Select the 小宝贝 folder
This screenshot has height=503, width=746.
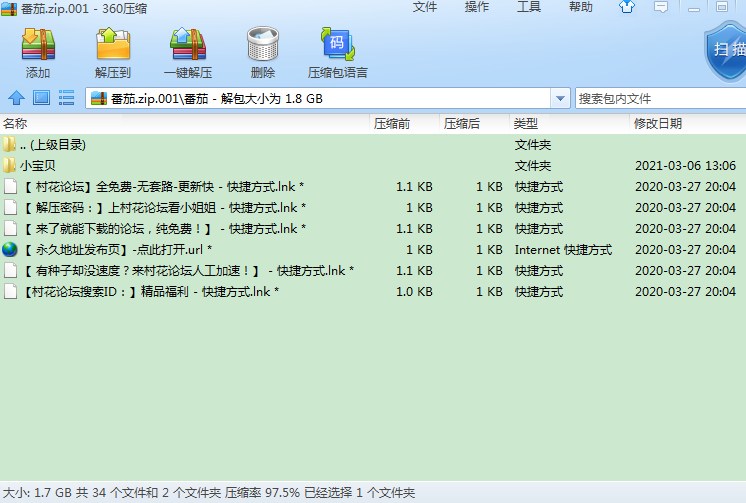pyautogui.click(x=39, y=166)
